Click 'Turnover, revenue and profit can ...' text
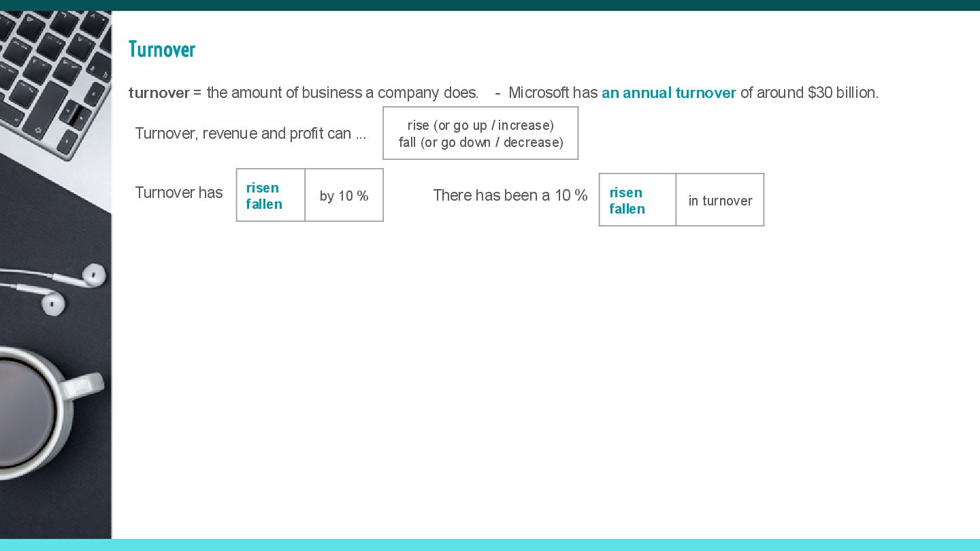Image resolution: width=980 pixels, height=551 pixels. pos(250,133)
